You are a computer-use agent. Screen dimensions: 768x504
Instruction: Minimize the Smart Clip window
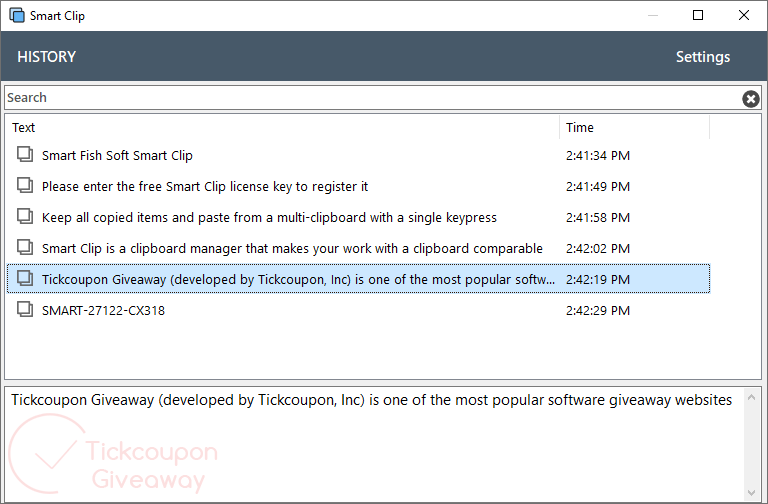(652, 16)
